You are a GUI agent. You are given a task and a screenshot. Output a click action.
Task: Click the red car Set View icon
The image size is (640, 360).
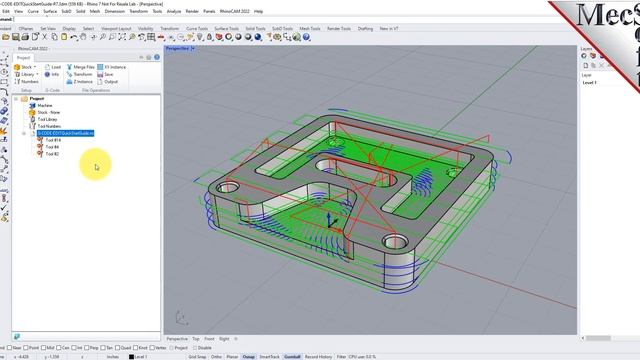pyautogui.click(x=161, y=37)
